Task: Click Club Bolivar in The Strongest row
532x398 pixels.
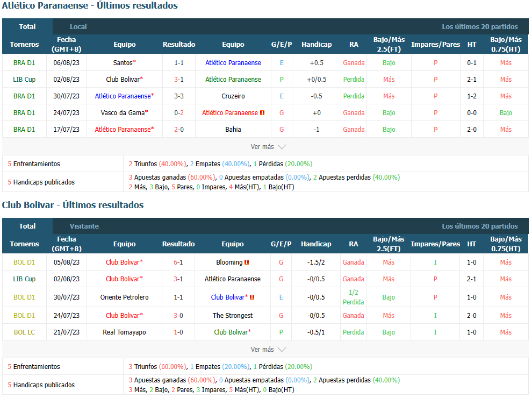Action: pyautogui.click(x=123, y=316)
